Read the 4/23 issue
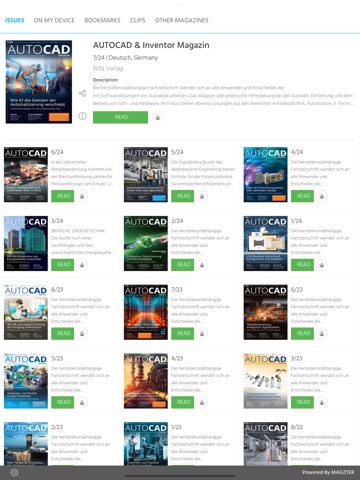The image size is (360, 480). 182,402
